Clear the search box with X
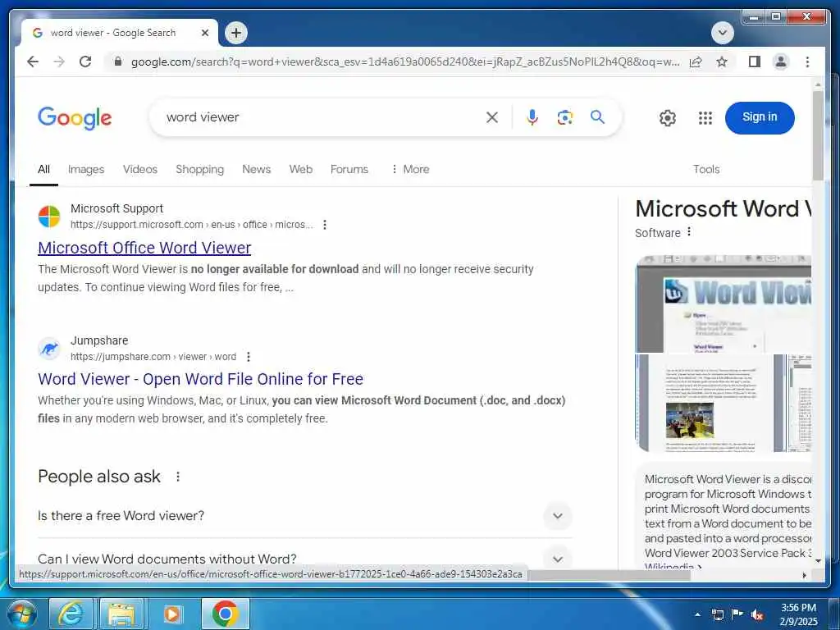This screenshot has width=840, height=630. 492,117
